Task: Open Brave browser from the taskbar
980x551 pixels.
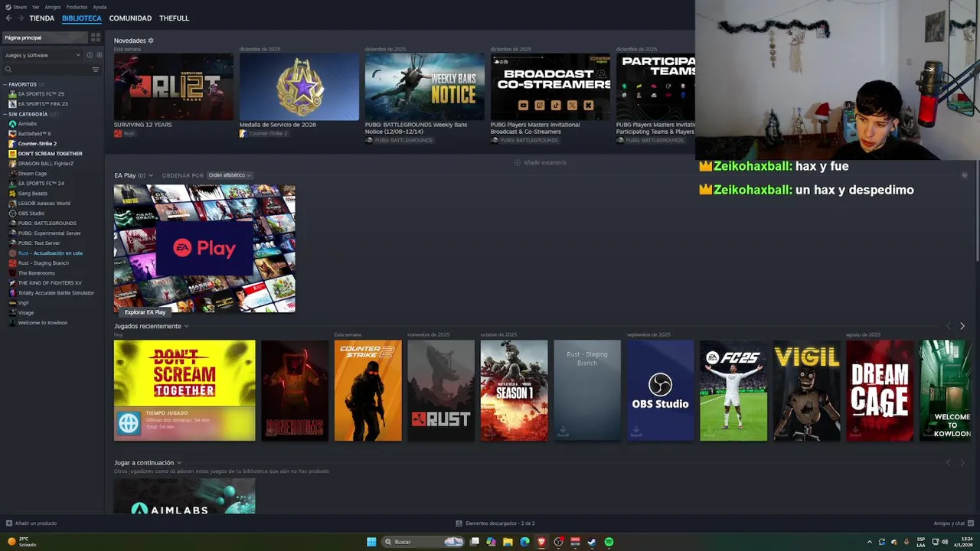Action: (x=541, y=542)
